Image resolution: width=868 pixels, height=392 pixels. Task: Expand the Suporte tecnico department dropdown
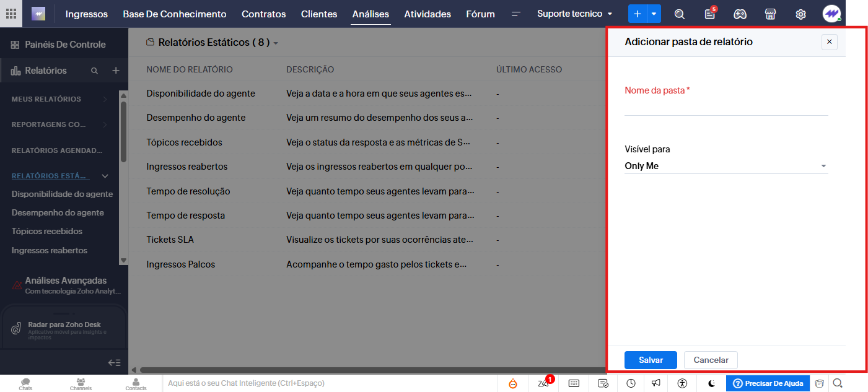click(x=574, y=14)
